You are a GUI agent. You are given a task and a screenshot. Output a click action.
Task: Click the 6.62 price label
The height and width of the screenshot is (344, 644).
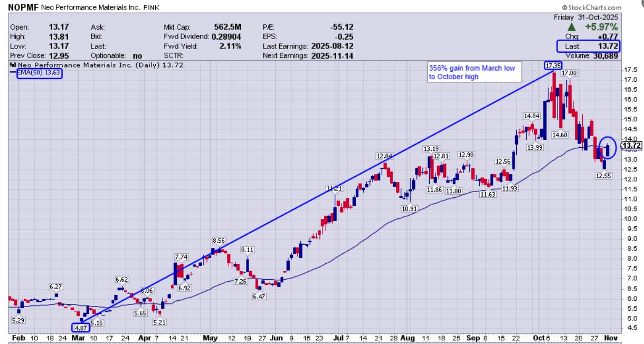(x=122, y=279)
